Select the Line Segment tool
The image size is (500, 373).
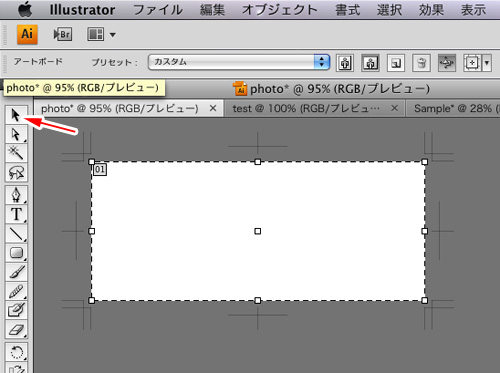click(x=16, y=234)
